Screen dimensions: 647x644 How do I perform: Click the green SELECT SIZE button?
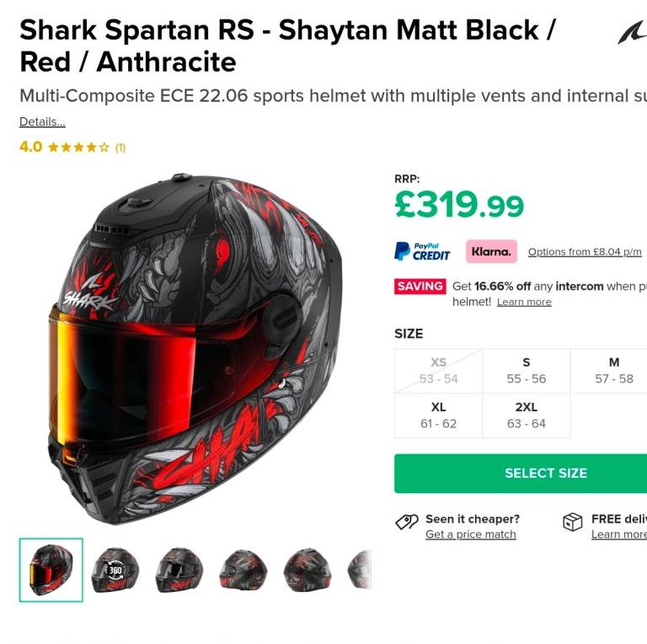(521, 473)
